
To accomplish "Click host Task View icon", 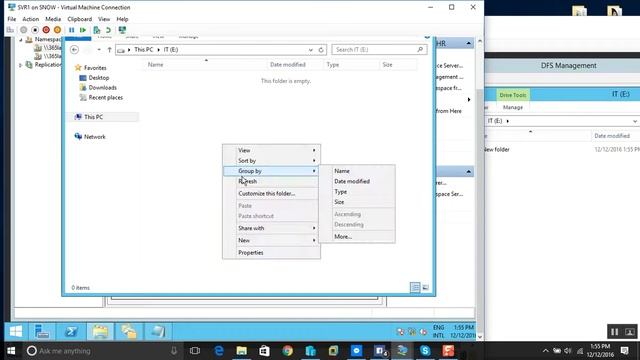I will tap(195, 351).
